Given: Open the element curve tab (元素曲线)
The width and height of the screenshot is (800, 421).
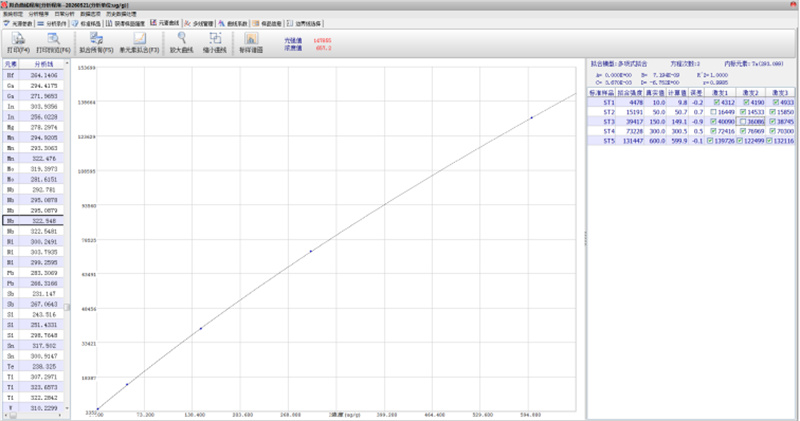Looking at the screenshot, I should pos(165,23).
